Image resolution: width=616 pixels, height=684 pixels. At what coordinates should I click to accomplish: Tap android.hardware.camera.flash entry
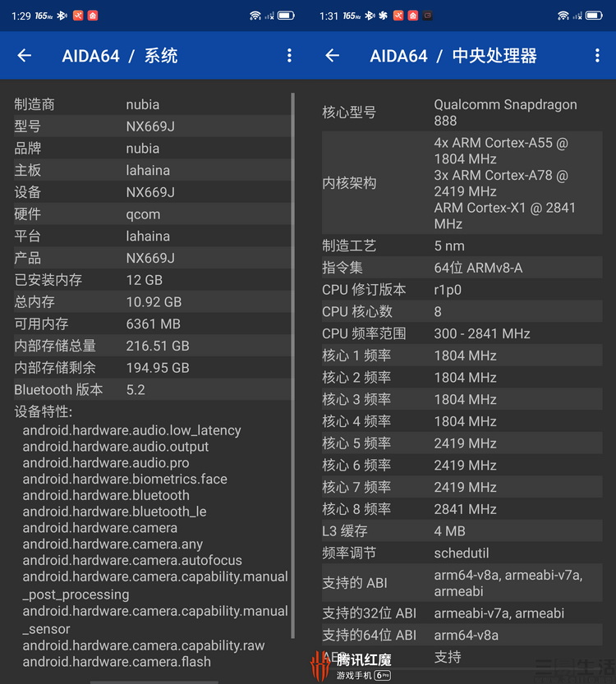117,662
